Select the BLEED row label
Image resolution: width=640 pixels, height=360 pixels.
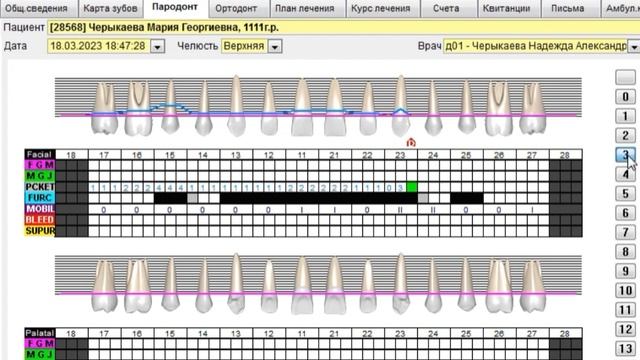(x=40, y=220)
